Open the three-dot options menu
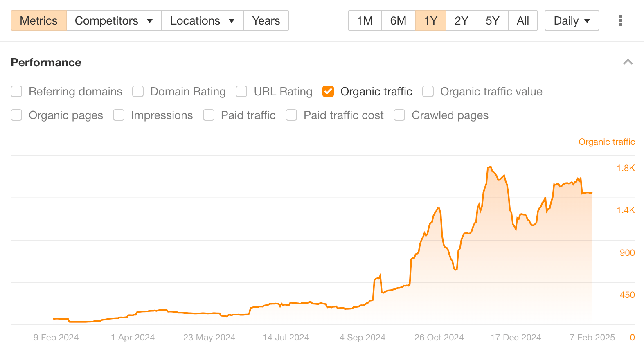This screenshot has width=644, height=356. coord(621,20)
